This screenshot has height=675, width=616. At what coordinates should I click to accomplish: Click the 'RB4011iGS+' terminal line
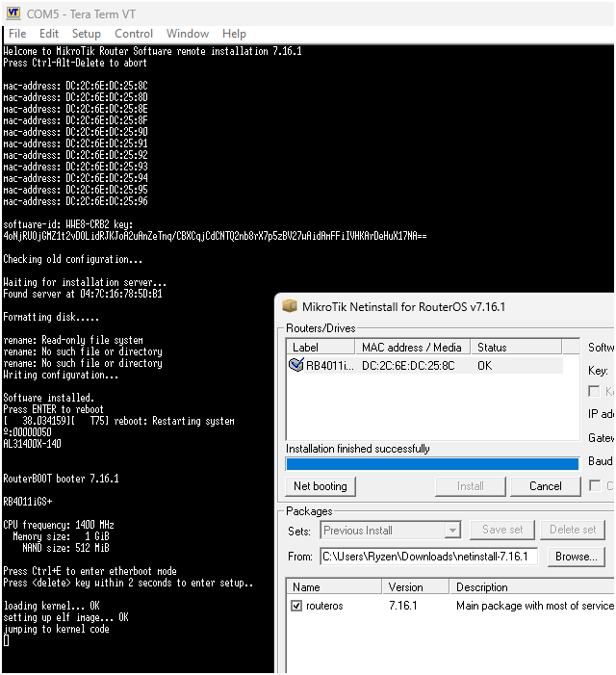coord(28,502)
